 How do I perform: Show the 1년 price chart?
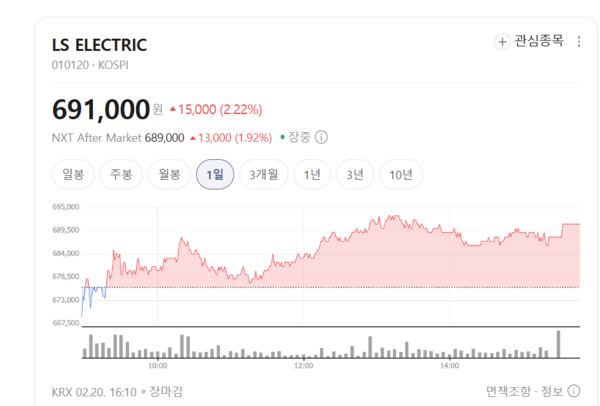pos(312,175)
